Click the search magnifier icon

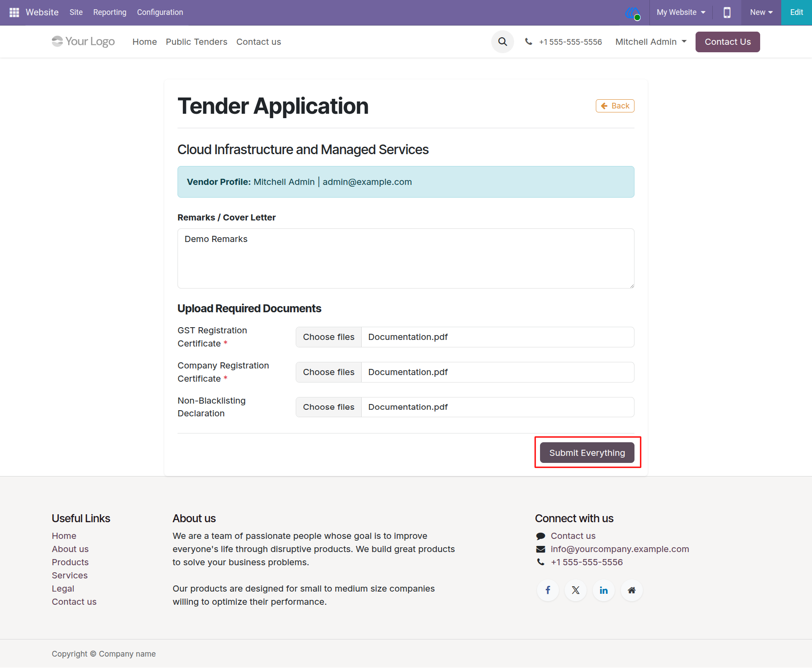pyautogui.click(x=503, y=42)
